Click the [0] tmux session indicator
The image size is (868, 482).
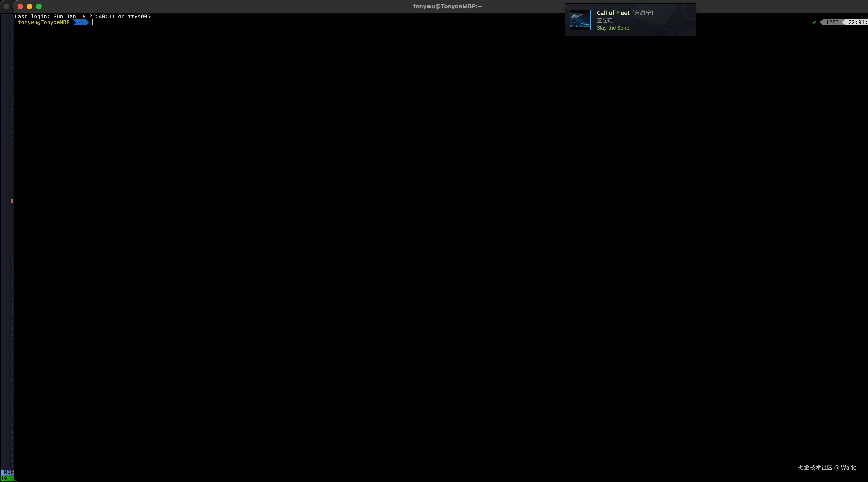6,478
